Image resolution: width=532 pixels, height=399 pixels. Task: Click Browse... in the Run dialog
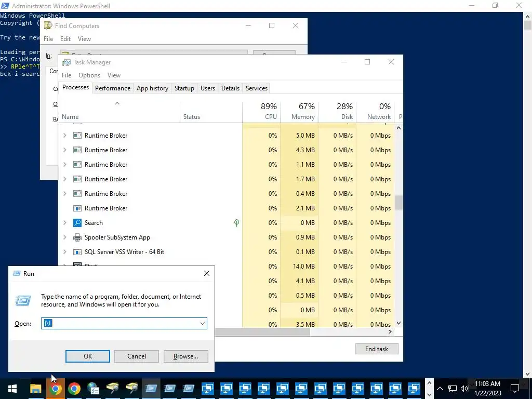click(x=185, y=356)
